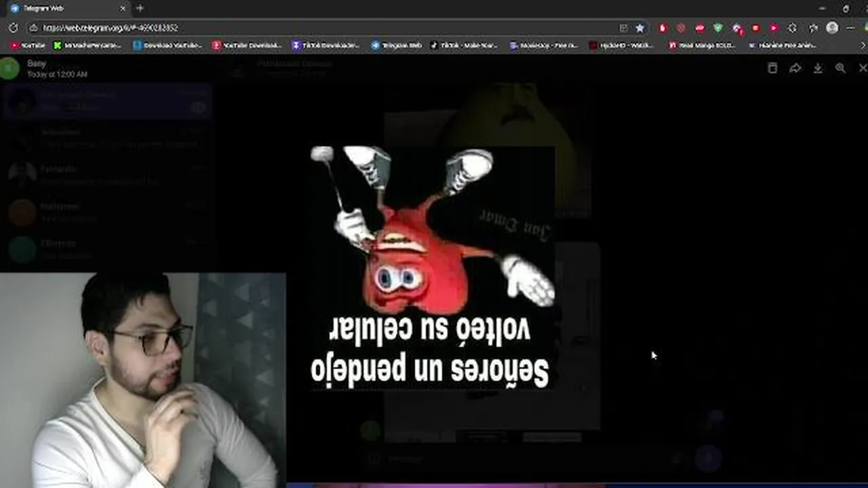Forward the photo with the arrow icon

coord(795,68)
